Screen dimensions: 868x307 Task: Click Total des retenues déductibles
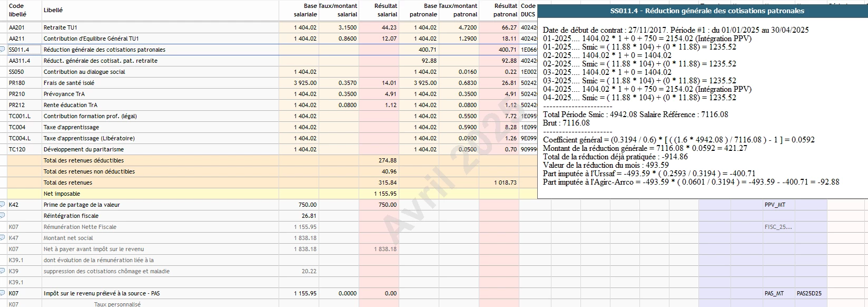(84, 160)
